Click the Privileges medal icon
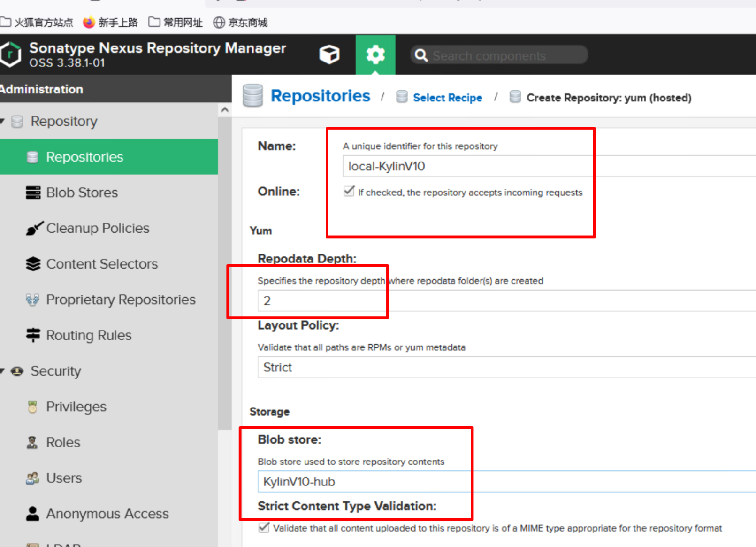 32,407
